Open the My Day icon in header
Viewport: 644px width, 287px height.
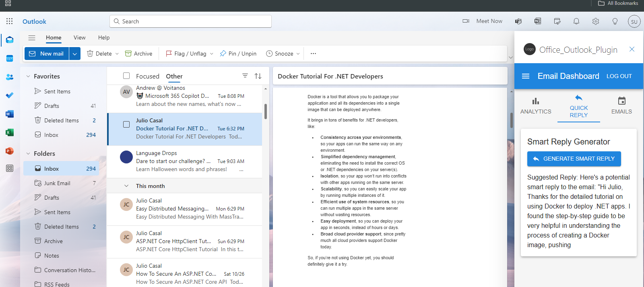pyautogui.click(x=557, y=21)
